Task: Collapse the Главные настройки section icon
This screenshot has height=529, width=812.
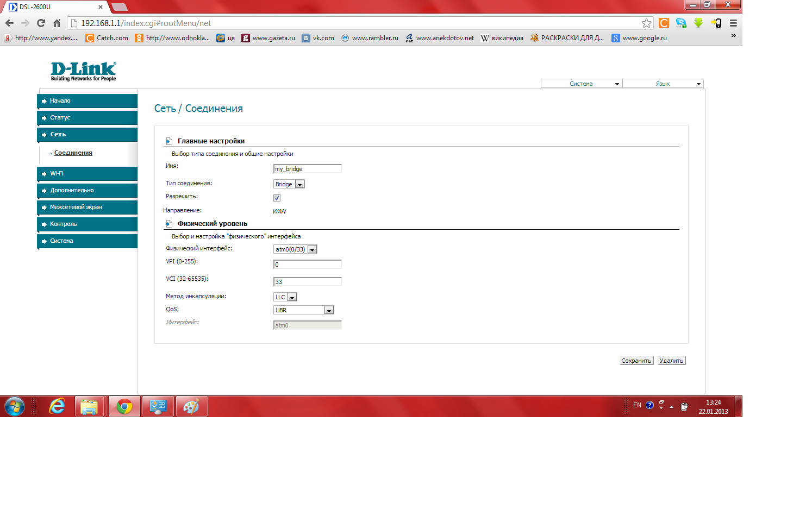Action: point(169,141)
